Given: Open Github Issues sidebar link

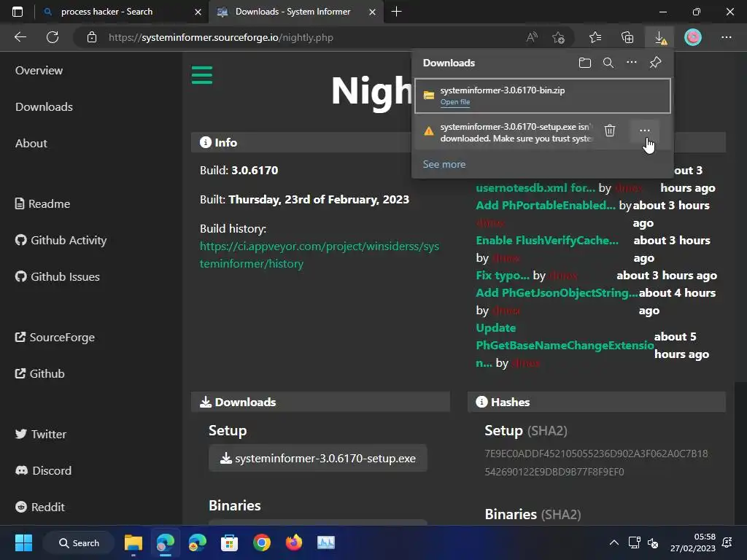Looking at the screenshot, I should pos(57,276).
